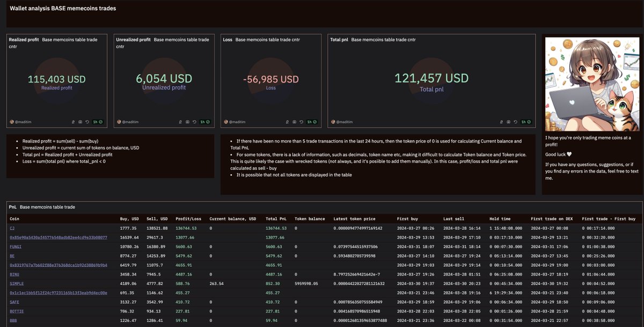The image size is (644, 327).
Task: Open query link icon on Unrealized profit card
Action: pyautogui.click(x=180, y=122)
